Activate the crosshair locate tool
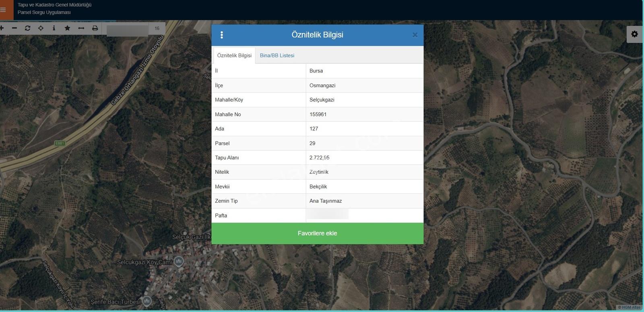The height and width of the screenshot is (312, 644). [x=41, y=28]
